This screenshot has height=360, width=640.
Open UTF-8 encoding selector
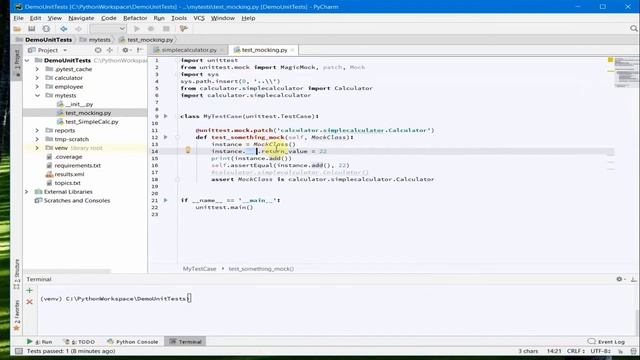click(x=602, y=351)
